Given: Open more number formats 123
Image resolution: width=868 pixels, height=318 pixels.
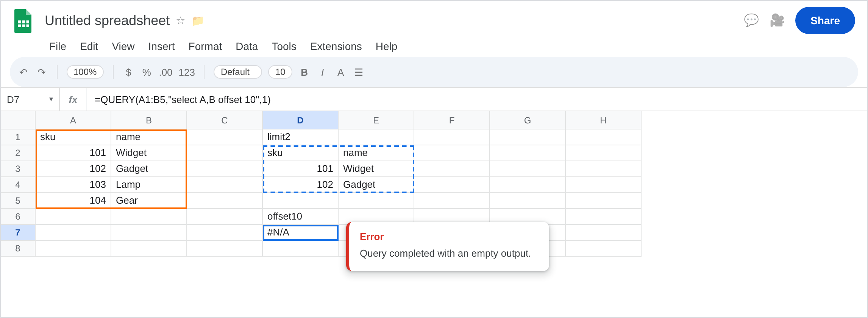Looking at the screenshot, I should coord(187,72).
